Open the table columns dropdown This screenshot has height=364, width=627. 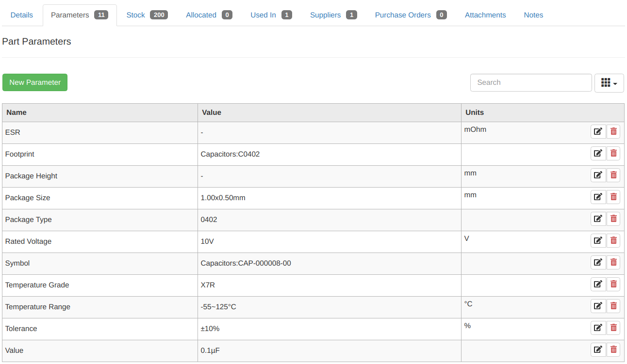[609, 83]
